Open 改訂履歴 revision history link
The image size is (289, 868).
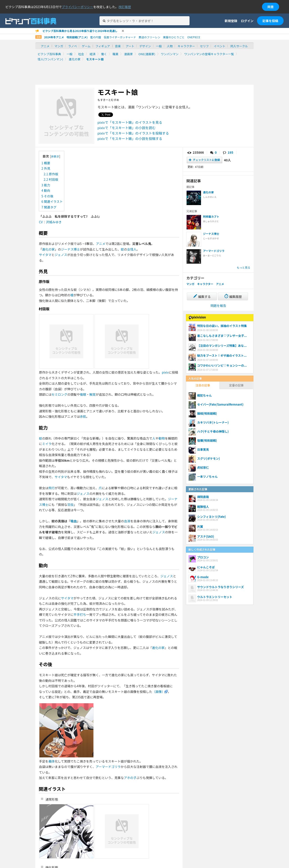[x=124, y=7]
